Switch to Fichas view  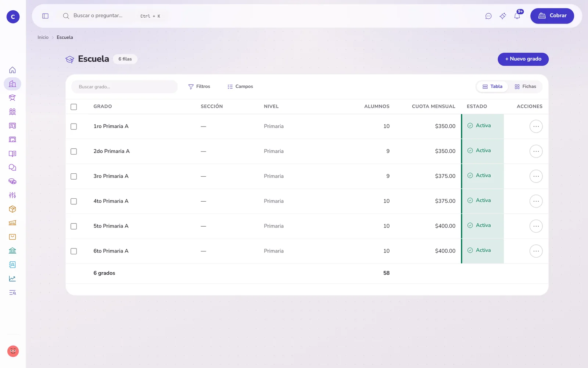click(525, 86)
